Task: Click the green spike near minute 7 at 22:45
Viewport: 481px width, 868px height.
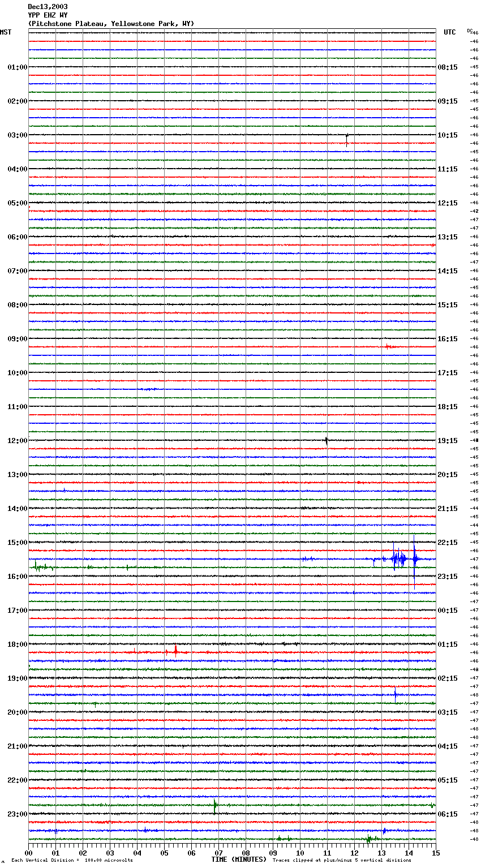Action: 214,805
